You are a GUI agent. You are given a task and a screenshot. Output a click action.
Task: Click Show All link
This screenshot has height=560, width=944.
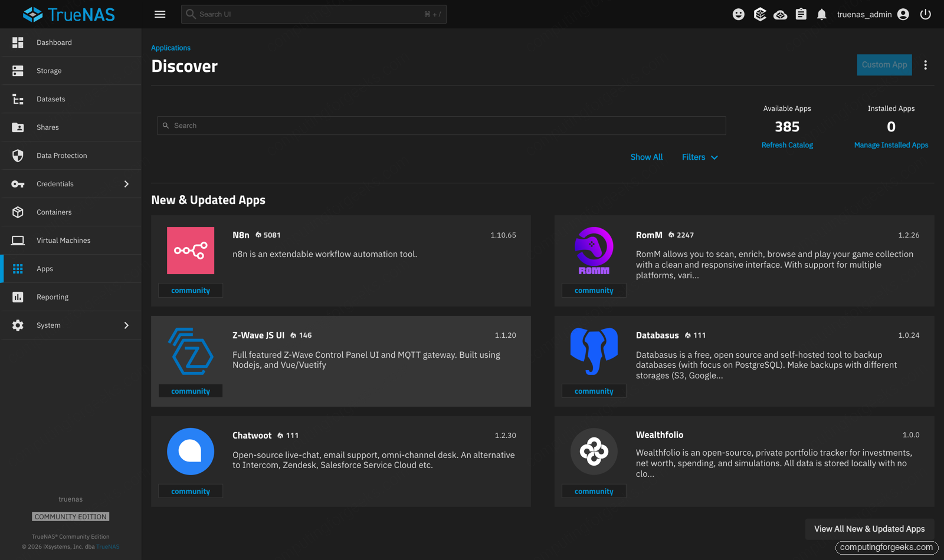coord(647,157)
